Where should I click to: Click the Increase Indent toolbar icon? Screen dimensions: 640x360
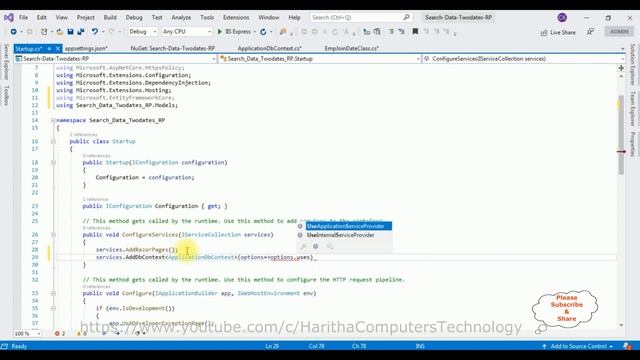[402, 31]
